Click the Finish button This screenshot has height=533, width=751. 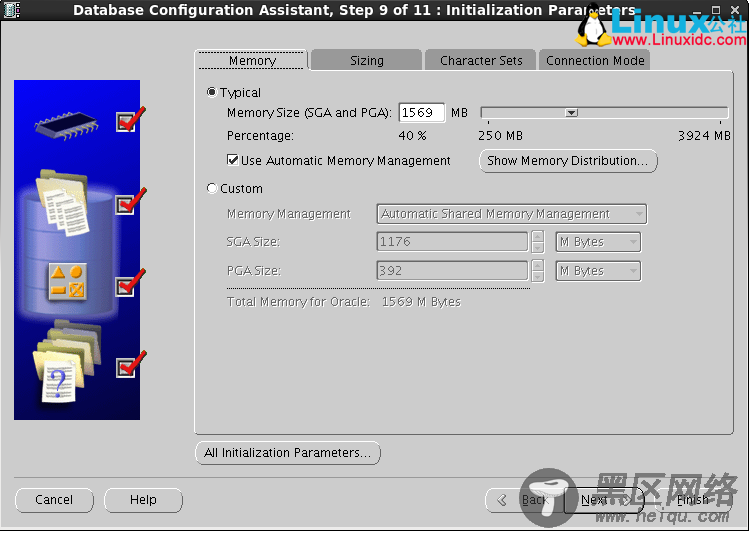coord(693,500)
